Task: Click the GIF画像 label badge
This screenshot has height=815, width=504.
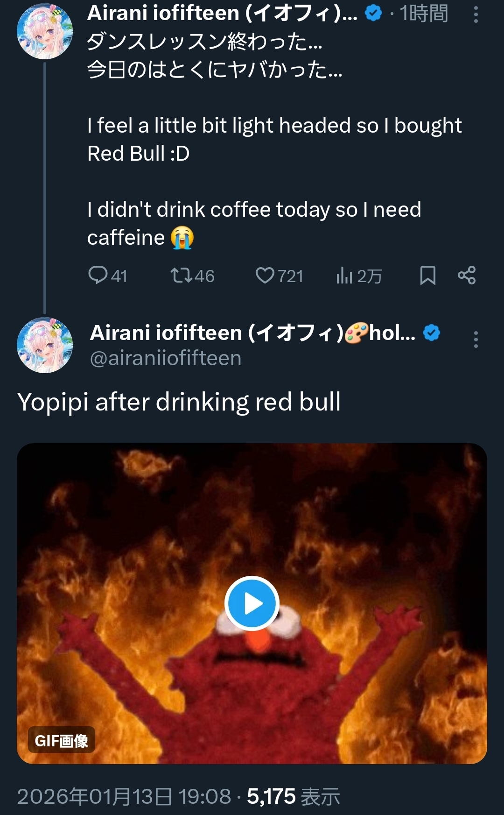Action: [x=62, y=740]
